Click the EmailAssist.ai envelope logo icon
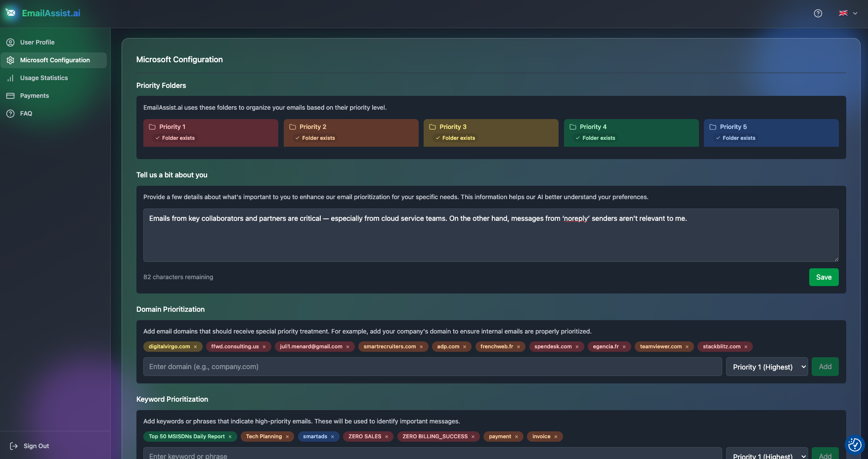 11,13
